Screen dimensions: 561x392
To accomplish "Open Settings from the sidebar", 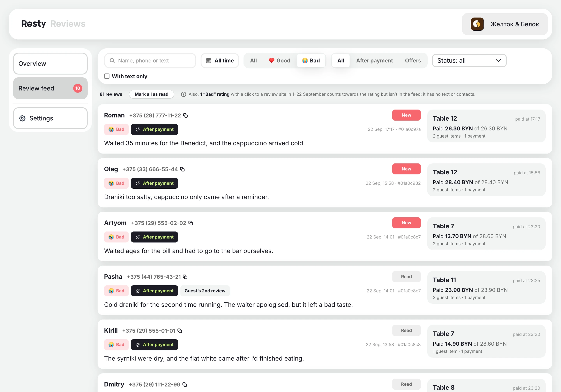I will (x=50, y=118).
